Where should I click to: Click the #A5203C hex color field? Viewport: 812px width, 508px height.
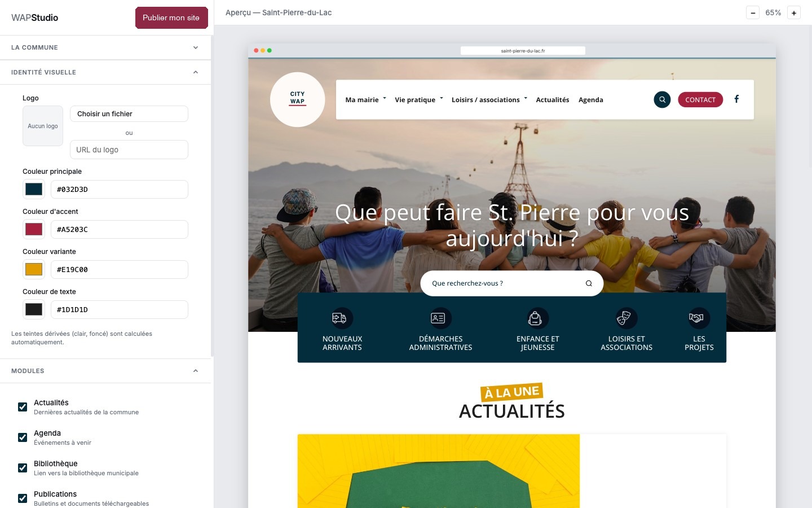[x=119, y=229]
